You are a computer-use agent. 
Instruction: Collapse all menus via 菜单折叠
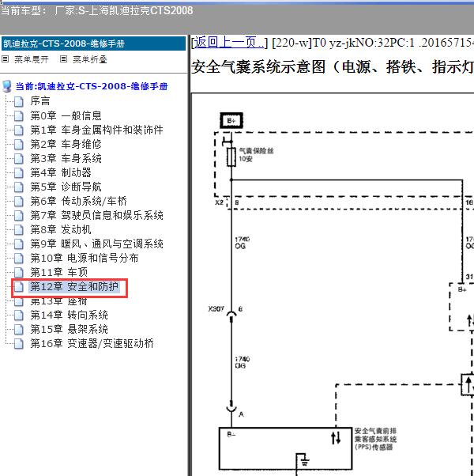(x=90, y=59)
